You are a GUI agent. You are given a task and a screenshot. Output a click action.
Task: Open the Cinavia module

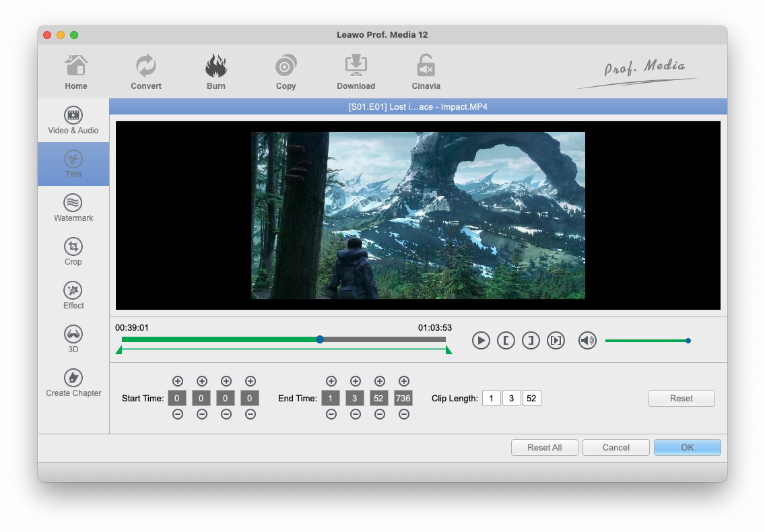pos(426,72)
